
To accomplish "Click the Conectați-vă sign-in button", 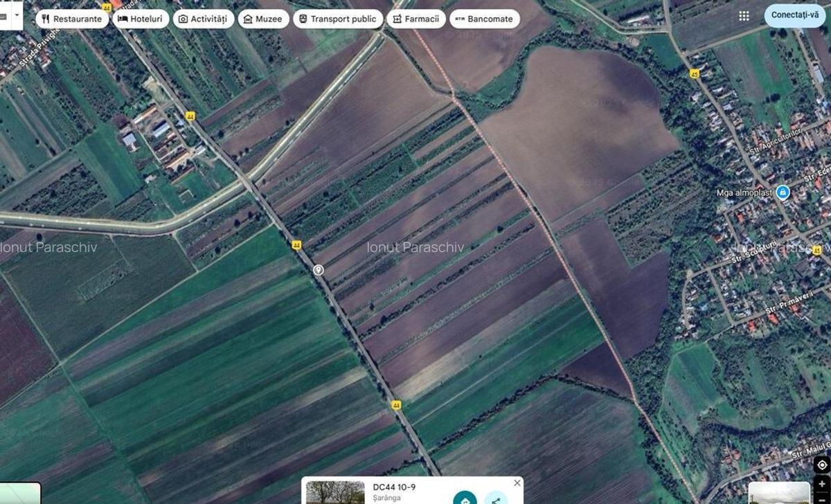I will pyautogui.click(x=794, y=15).
